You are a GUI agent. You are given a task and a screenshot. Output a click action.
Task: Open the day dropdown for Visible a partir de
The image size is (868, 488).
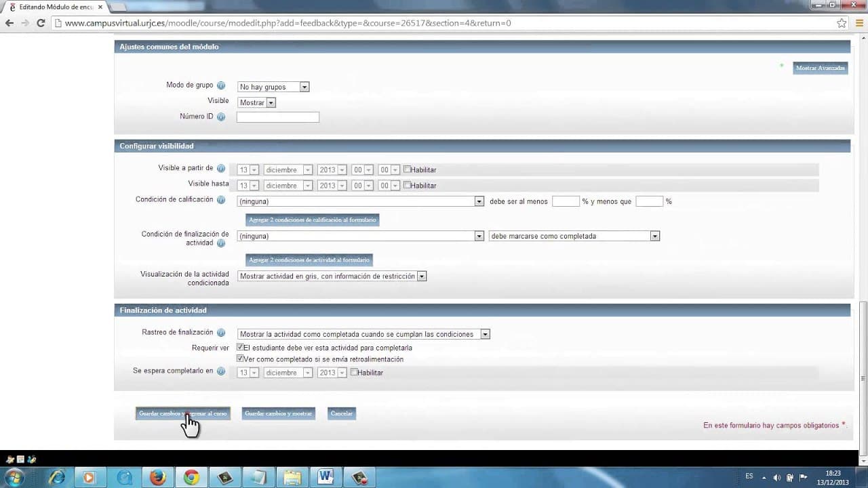coord(248,169)
